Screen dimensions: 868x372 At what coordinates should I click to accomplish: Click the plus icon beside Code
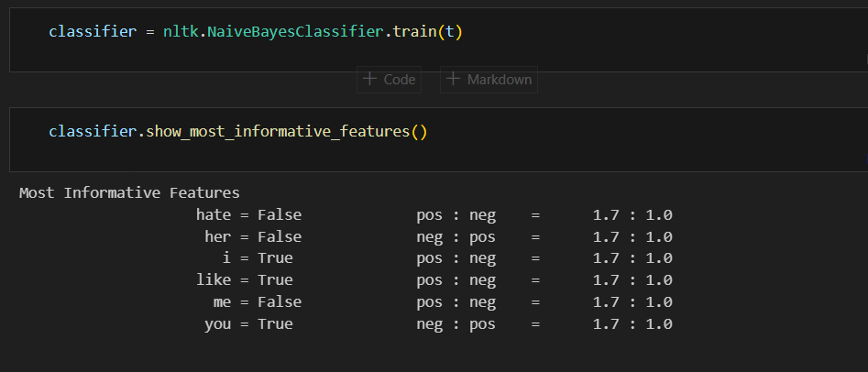point(369,79)
